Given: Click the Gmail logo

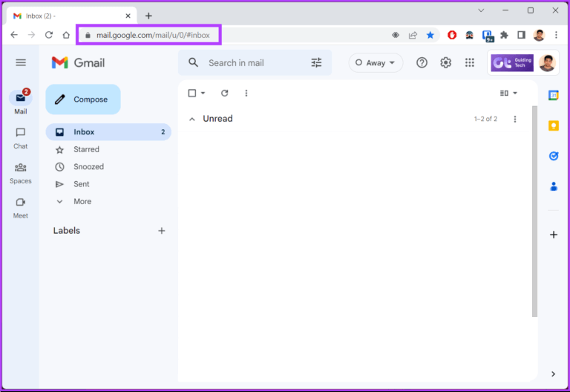Looking at the screenshot, I should (78, 62).
